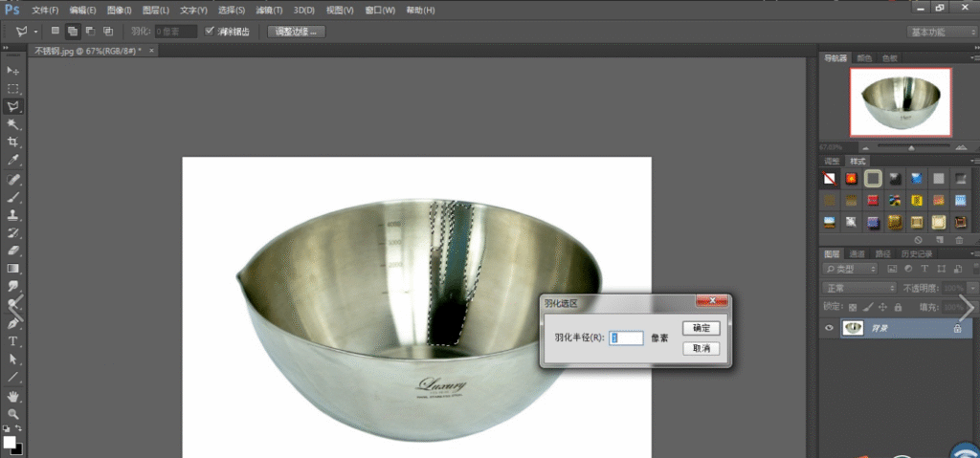
Task: Click 确定 in the 羽化选区 dialog
Action: pyautogui.click(x=702, y=328)
